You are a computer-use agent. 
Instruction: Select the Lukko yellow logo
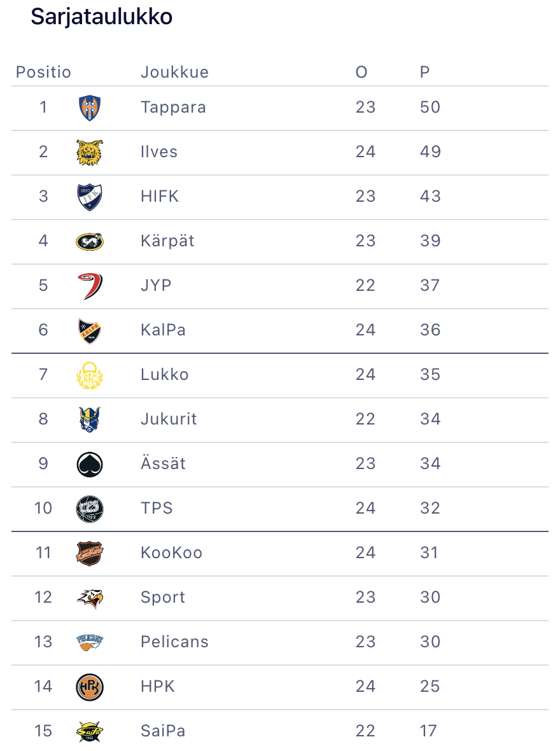click(x=89, y=375)
